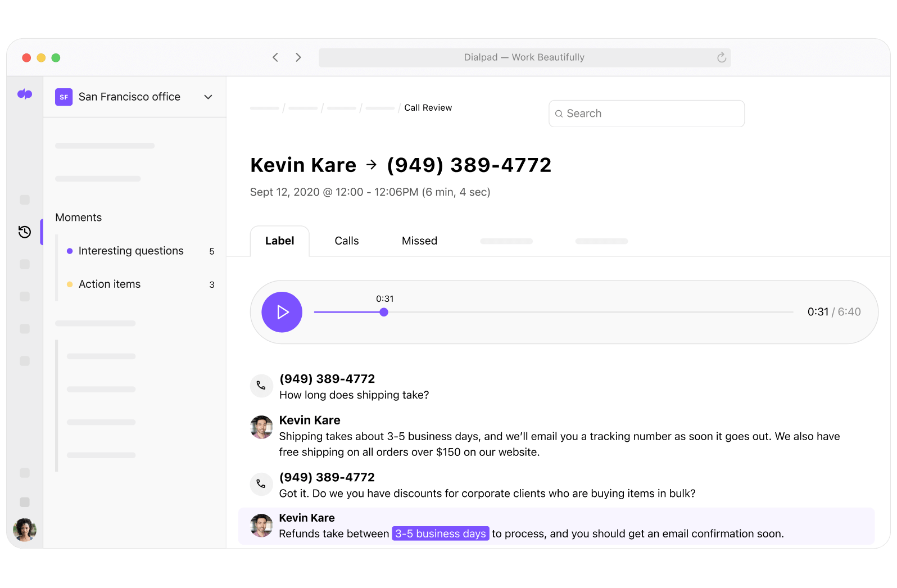Click the highlighted 3-5 business days phrase
This screenshot has height=588, width=897.
(x=440, y=533)
